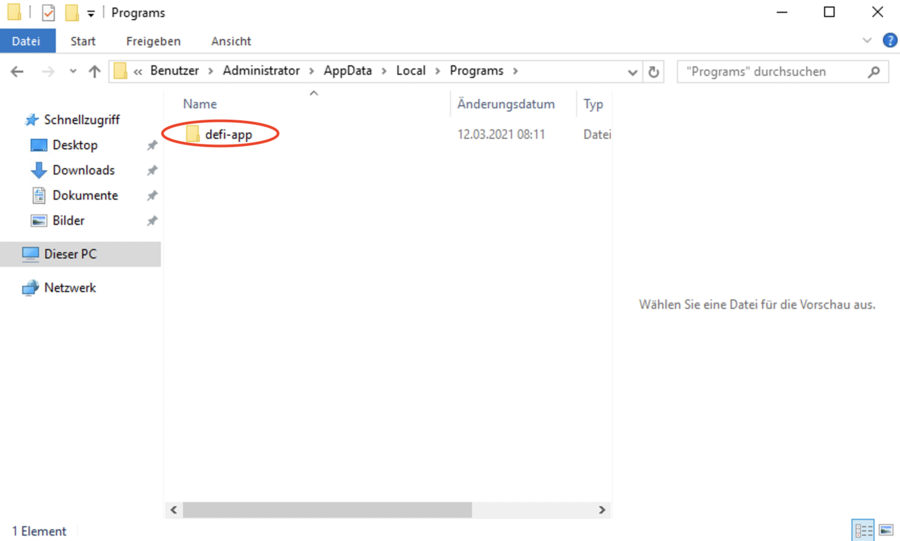900x541 pixels.
Task: Open the Freigeben ribbon tab
Action: pyautogui.click(x=153, y=41)
